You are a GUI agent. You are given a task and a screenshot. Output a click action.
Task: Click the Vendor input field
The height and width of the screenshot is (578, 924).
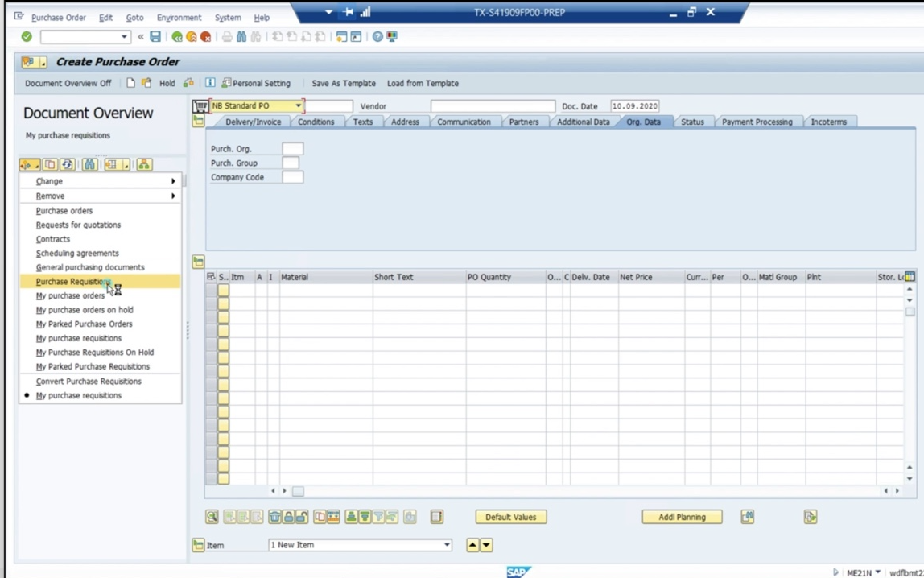click(x=493, y=106)
